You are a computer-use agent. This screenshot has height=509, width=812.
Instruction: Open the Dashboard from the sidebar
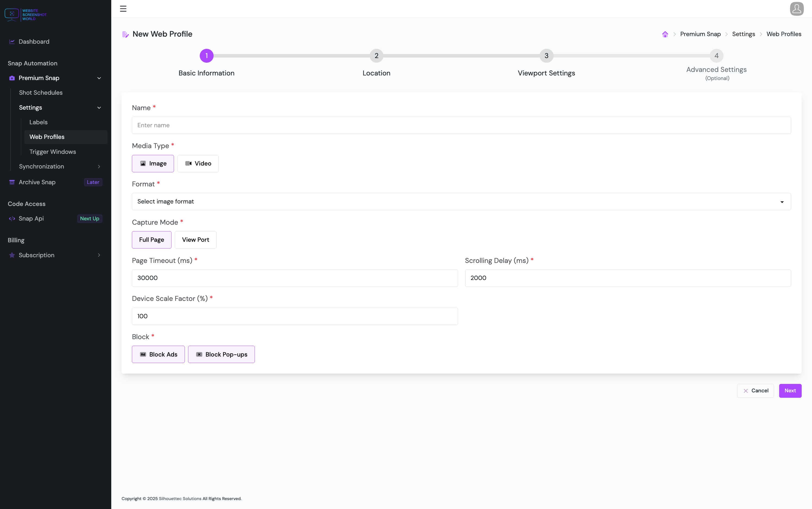point(34,42)
